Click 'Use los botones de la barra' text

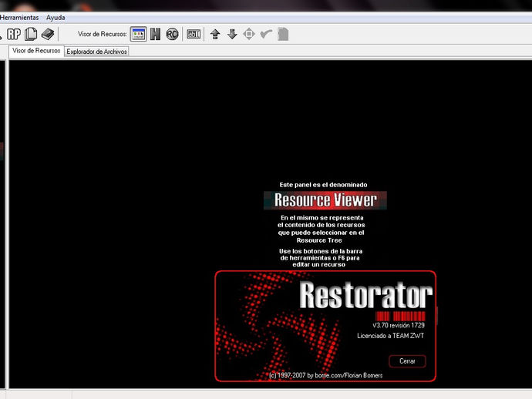[x=321, y=251]
